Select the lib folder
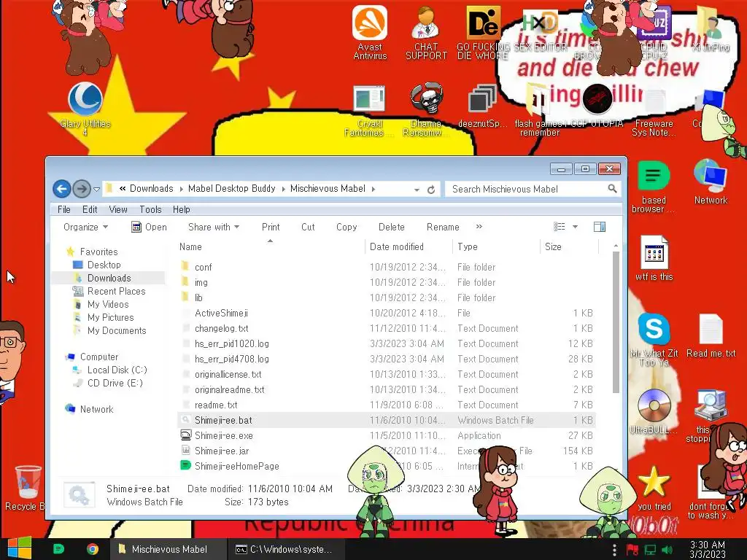Viewport: 747px width, 560px height. 387,297
